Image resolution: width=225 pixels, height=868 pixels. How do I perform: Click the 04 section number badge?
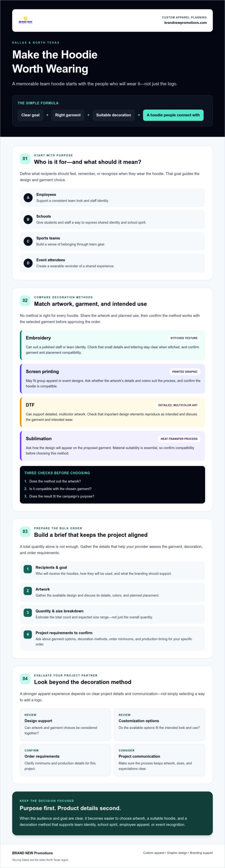pyautogui.click(x=25, y=678)
